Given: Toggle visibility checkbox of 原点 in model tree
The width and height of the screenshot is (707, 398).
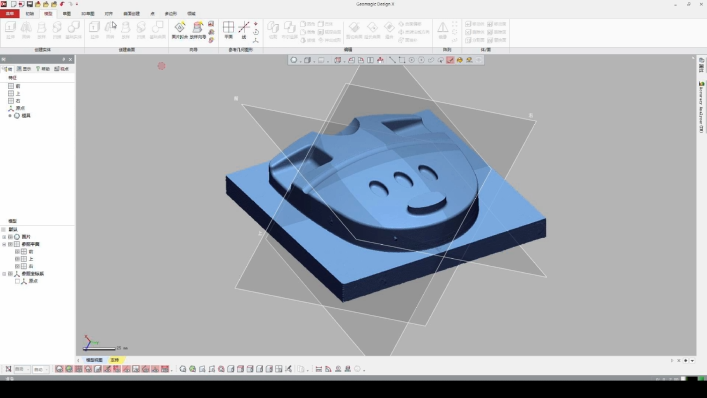Looking at the screenshot, I should pyautogui.click(x=17, y=281).
